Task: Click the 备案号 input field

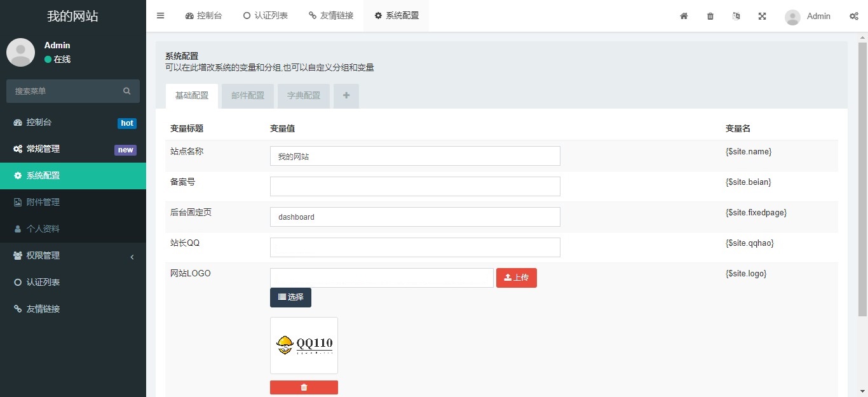Action: pos(414,186)
